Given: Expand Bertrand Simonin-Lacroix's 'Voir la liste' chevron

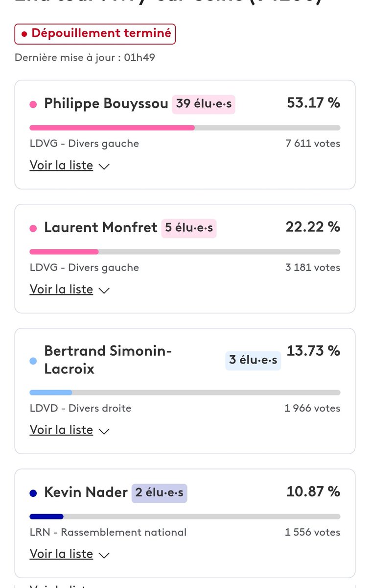Looking at the screenshot, I should (104, 431).
